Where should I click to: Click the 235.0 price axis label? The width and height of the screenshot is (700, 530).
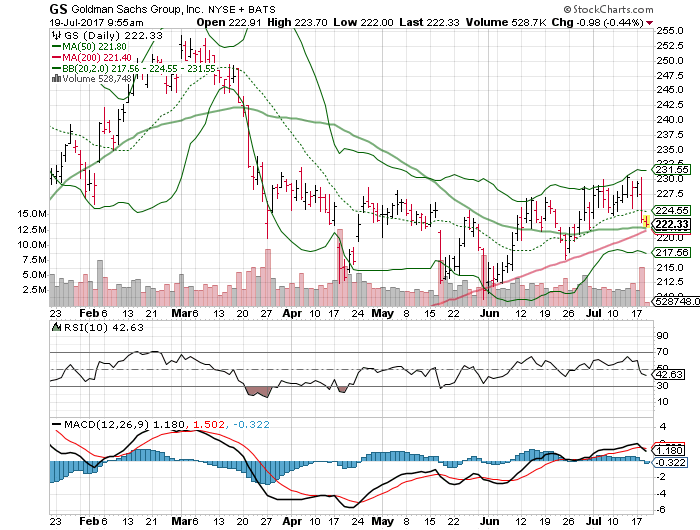pos(670,149)
